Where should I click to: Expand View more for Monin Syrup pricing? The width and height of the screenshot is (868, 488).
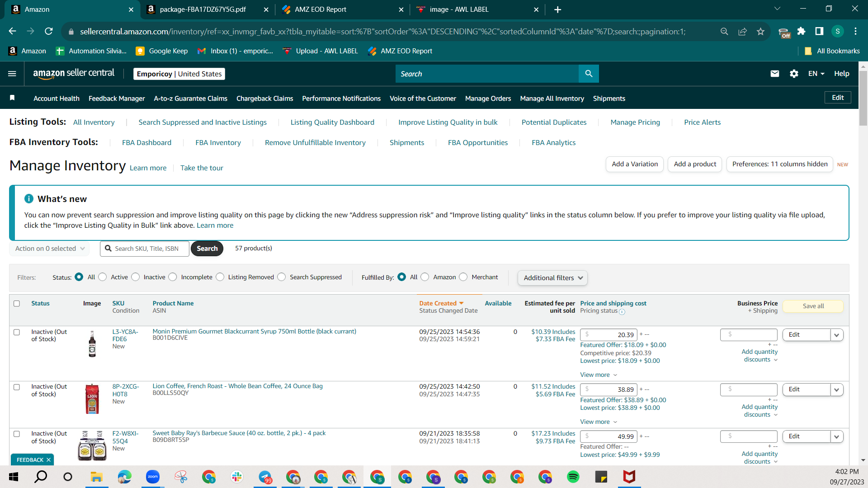599,375
